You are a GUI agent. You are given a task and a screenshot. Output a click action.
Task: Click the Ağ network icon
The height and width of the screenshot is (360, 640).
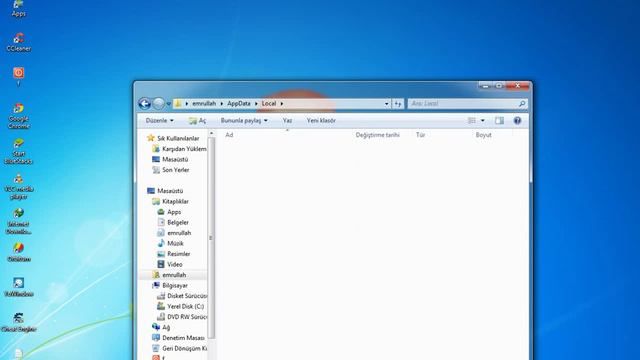[x=156, y=327]
